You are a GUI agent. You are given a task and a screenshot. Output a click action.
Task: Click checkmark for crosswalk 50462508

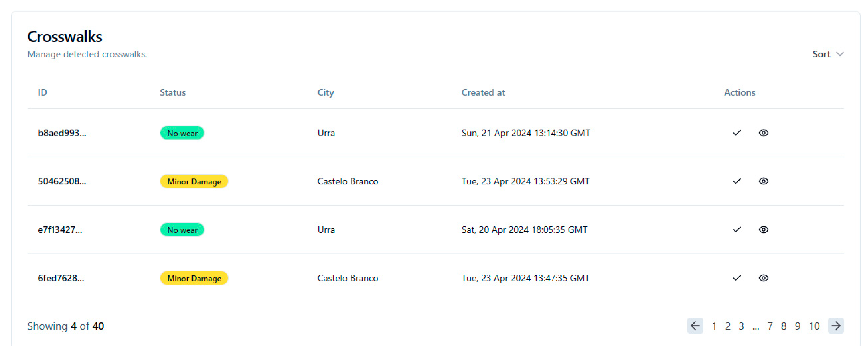737,181
